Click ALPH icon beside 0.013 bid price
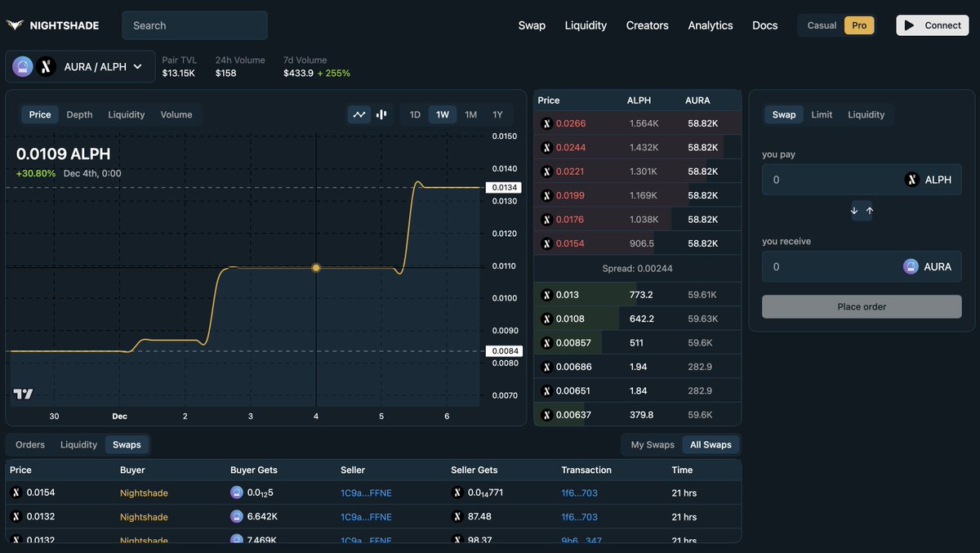The image size is (980, 553). (x=547, y=295)
